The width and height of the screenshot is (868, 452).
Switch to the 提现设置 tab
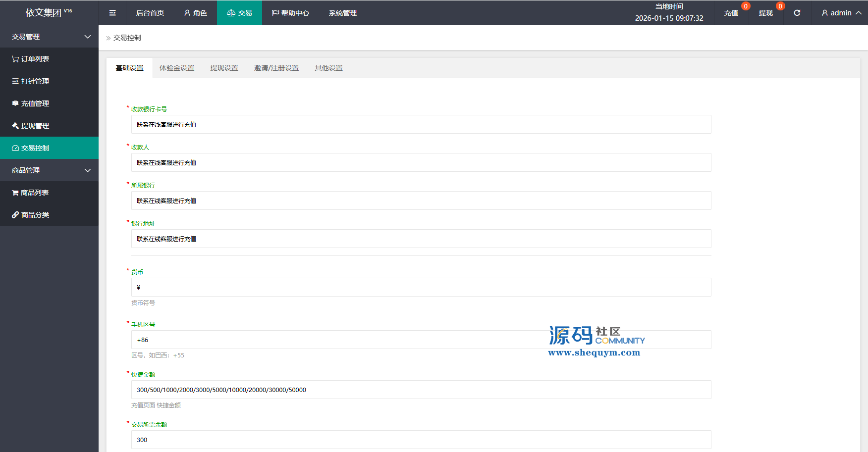224,68
